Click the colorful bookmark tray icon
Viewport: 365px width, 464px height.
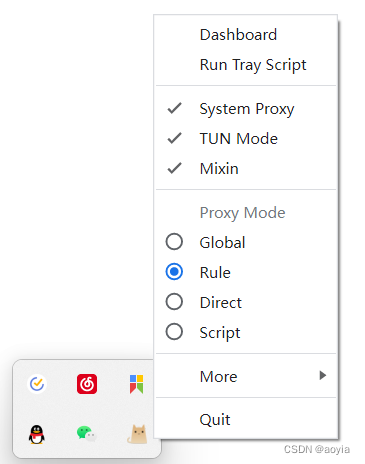[137, 384]
